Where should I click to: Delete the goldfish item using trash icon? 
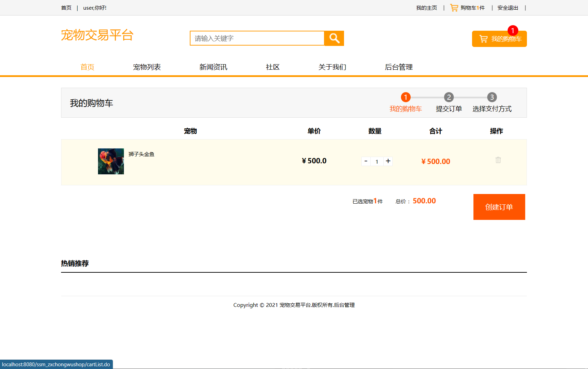498,160
